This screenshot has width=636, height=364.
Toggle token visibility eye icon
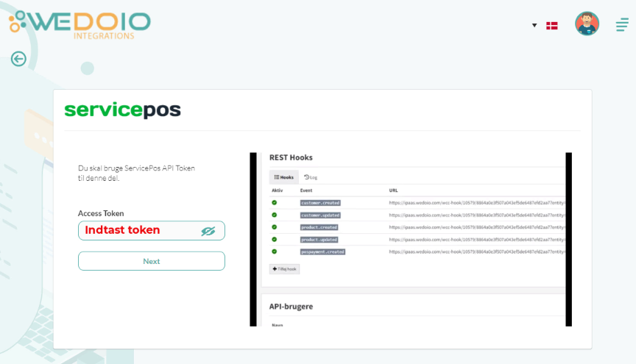(x=208, y=231)
